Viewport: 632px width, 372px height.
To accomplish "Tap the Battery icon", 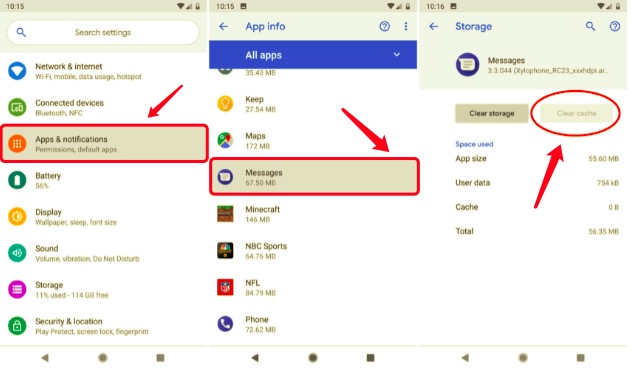I will click(x=17, y=180).
